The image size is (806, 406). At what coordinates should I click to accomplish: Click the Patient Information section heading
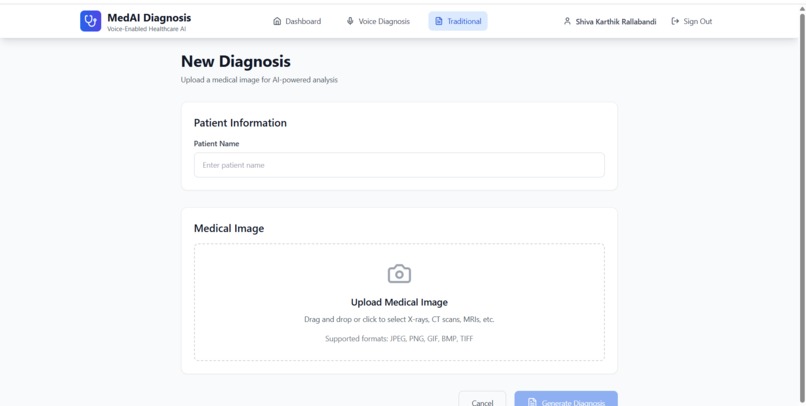pyautogui.click(x=240, y=123)
